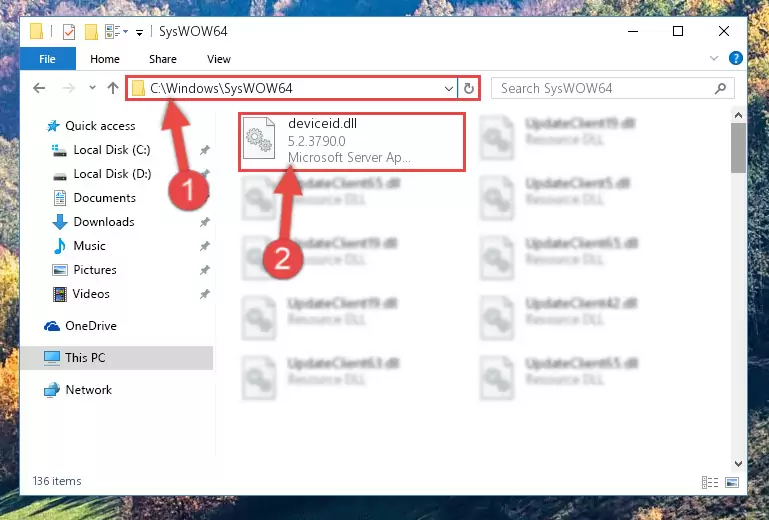Click the New folder icon in the title bar
This screenshot has width=769, height=520.
pos(91,32)
